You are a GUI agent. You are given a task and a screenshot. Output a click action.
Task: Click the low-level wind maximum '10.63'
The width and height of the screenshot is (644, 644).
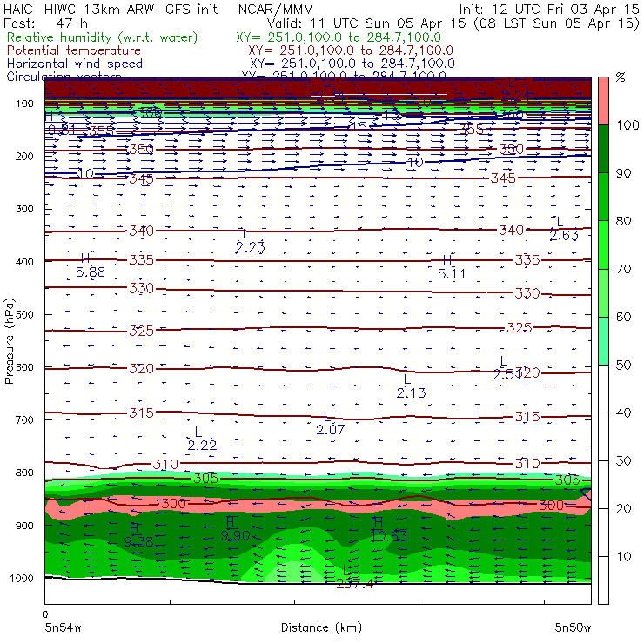389,536
